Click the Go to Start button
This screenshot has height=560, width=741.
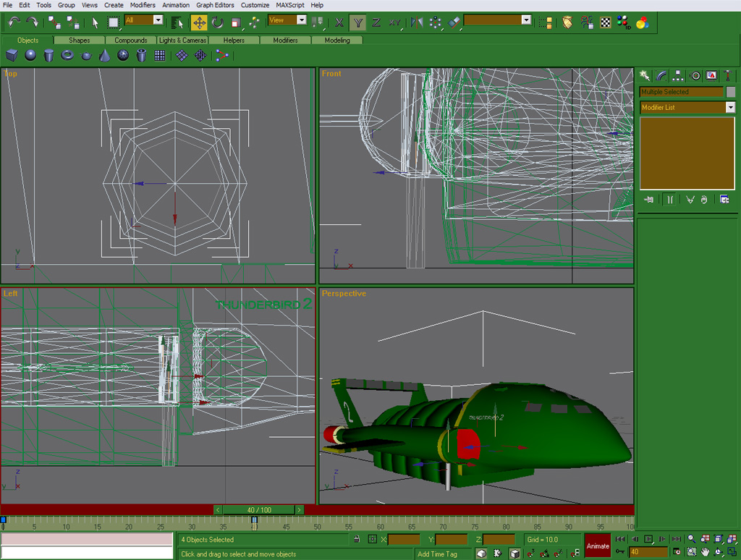[x=620, y=539]
